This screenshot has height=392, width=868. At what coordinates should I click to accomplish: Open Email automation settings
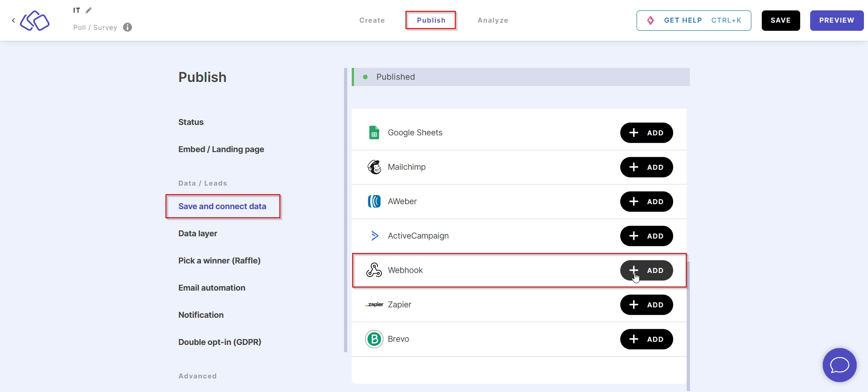212,288
